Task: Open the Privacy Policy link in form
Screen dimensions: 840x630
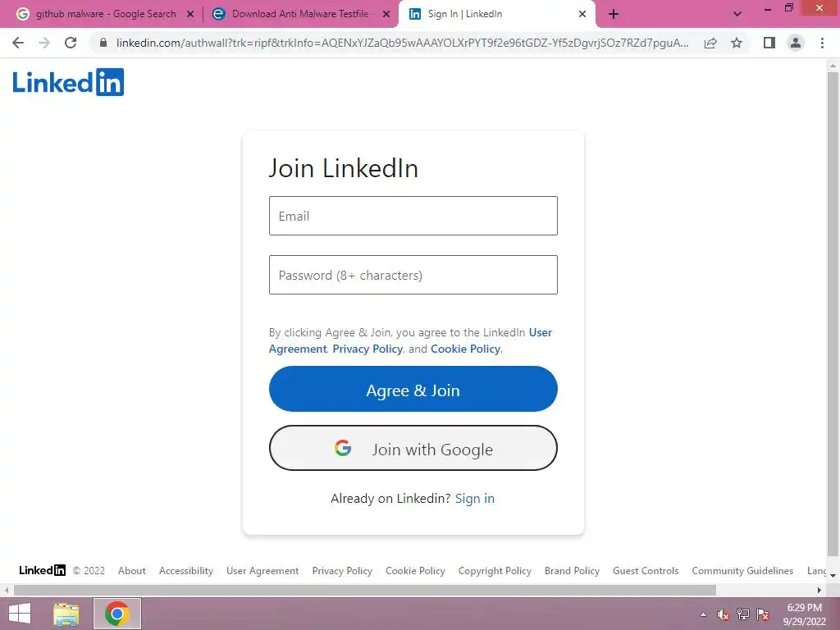Action: tap(367, 349)
